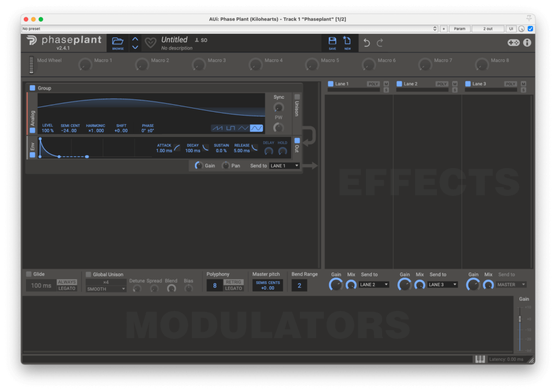Click the Param button in host toolbar
The image size is (556, 392).
tap(459, 29)
